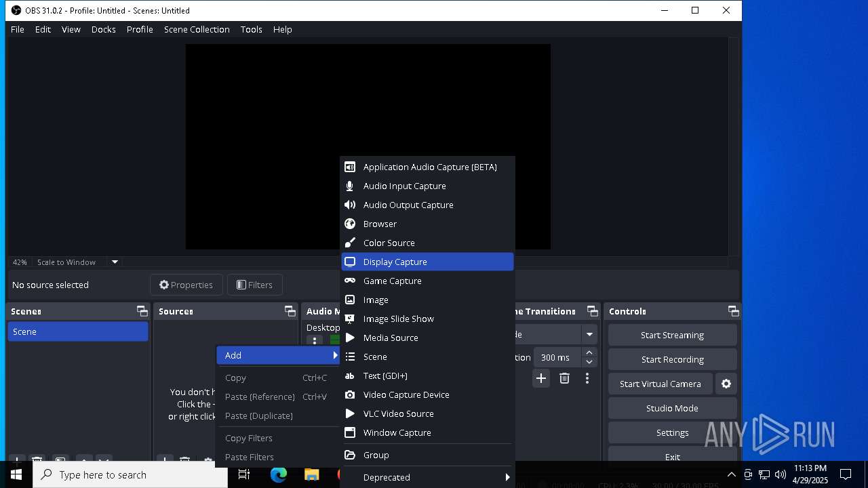This screenshot has width=868, height=488.
Task: Add a configurable transition with plus icon
Action: 541,378
